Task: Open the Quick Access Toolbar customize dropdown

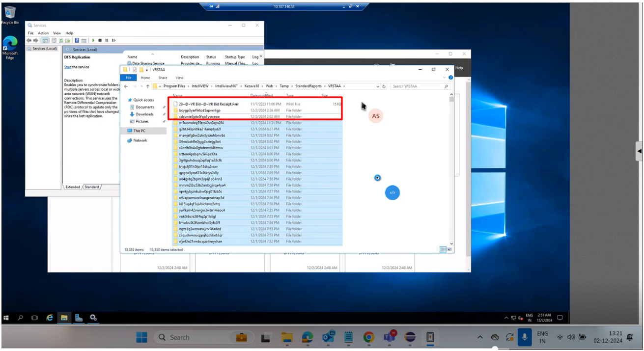Action: (147, 70)
